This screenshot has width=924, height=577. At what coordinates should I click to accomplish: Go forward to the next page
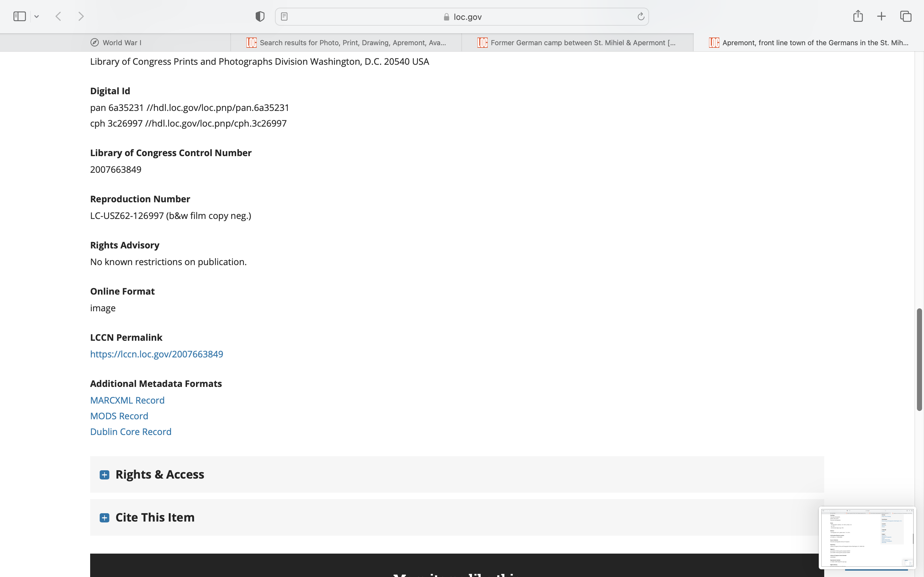[x=81, y=16]
